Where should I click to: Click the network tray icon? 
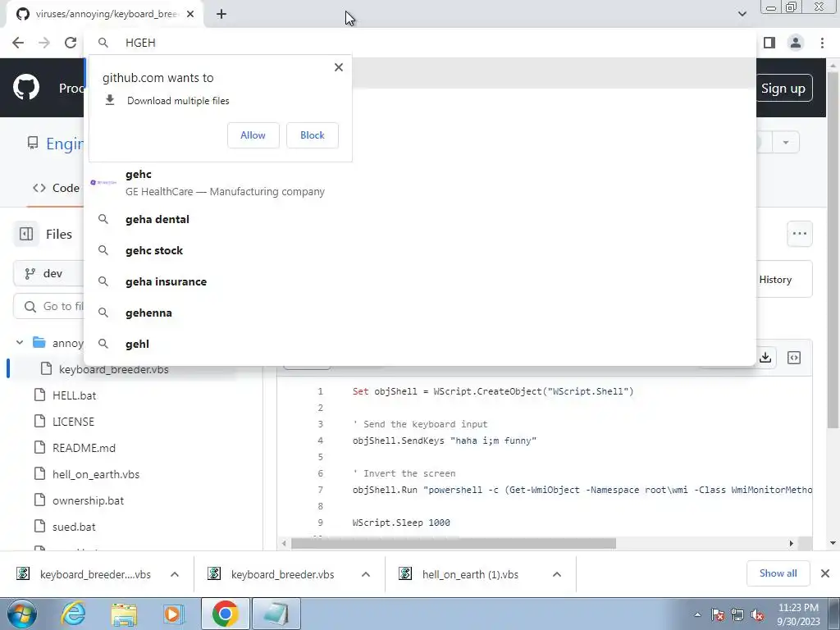[x=737, y=615]
